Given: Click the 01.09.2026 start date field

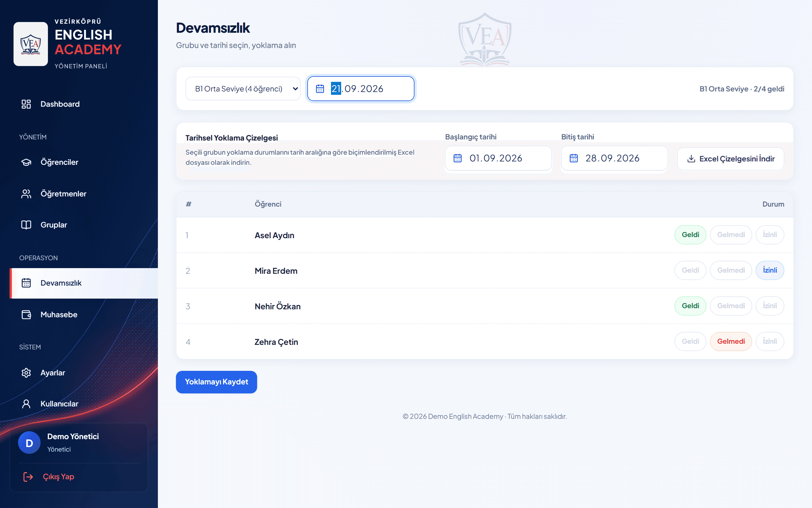Looking at the screenshot, I should 498,158.
